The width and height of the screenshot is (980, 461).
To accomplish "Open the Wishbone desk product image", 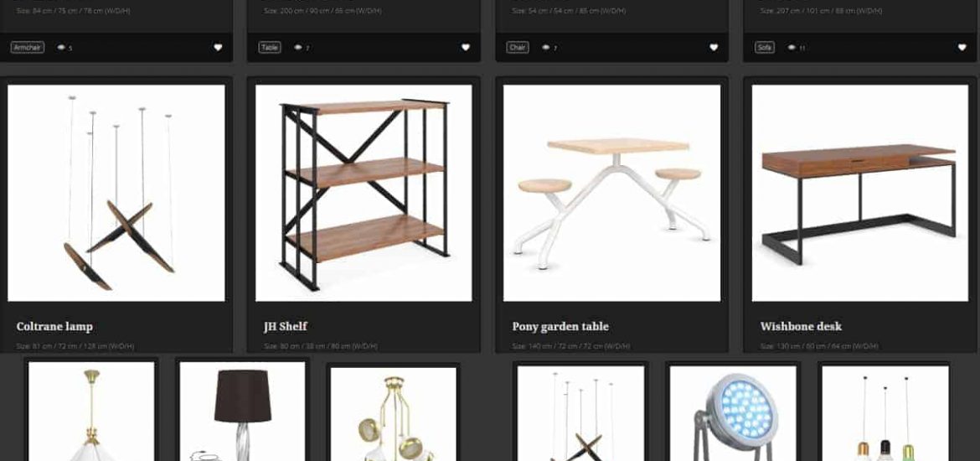I will [x=859, y=194].
